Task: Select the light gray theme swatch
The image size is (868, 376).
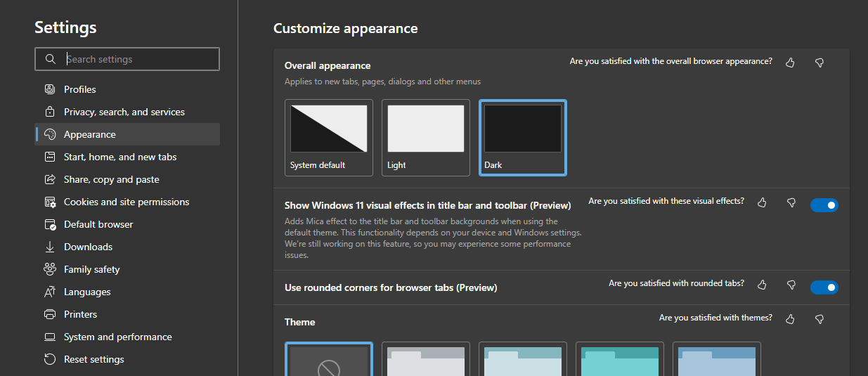Action: pos(426,359)
